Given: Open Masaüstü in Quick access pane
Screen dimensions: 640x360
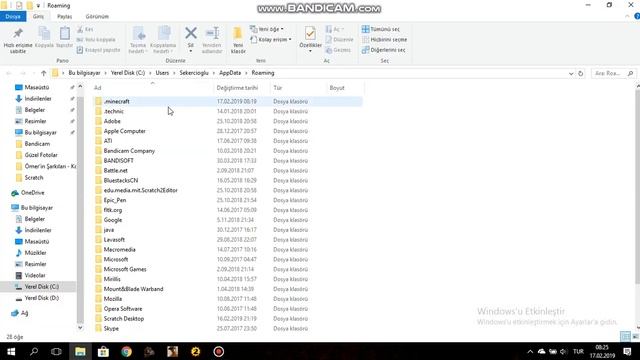Looking at the screenshot, I should pyautogui.click(x=36, y=87).
